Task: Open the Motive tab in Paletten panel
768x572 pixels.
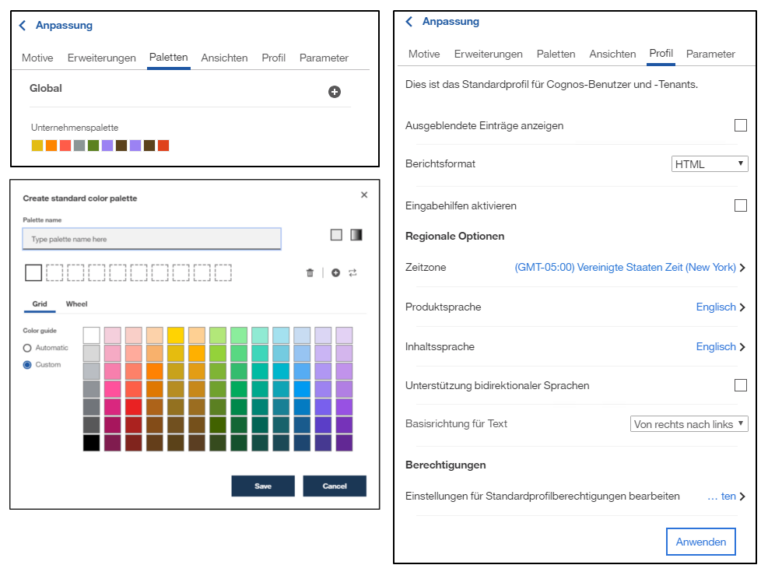Action: click(x=37, y=58)
